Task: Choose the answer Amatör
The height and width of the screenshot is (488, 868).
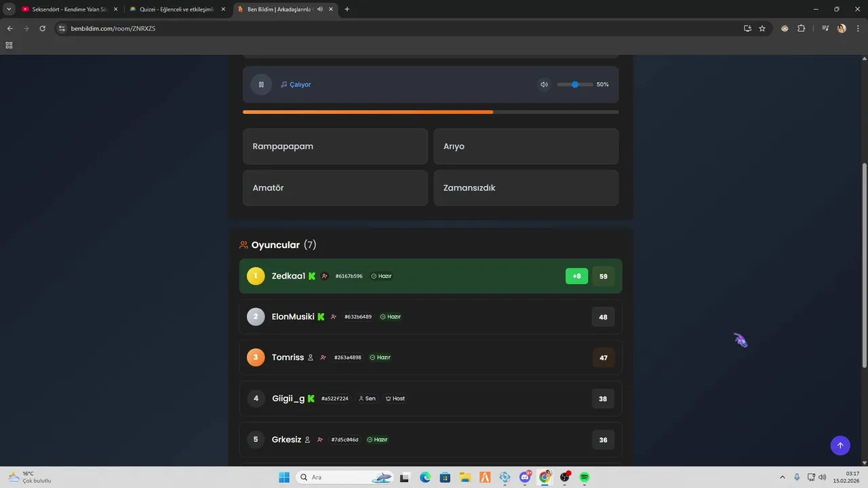Action: tap(336, 188)
